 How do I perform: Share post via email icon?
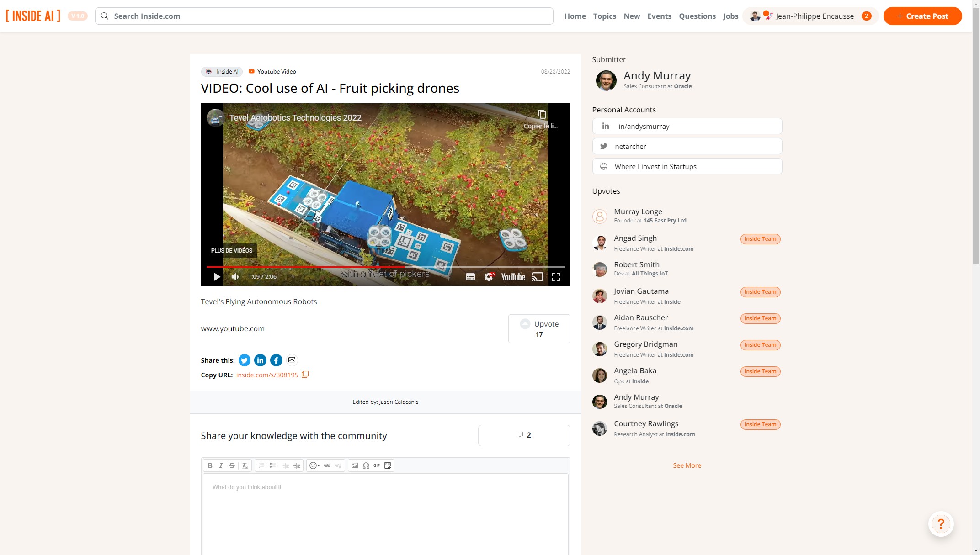click(x=292, y=360)
